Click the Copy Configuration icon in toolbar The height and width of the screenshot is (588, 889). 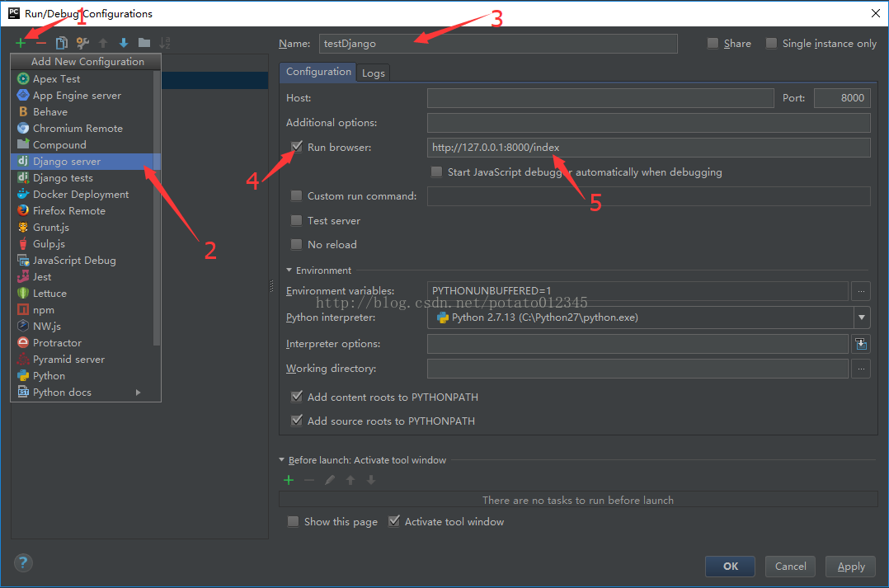pyautogui.click(x=61, y=43)
